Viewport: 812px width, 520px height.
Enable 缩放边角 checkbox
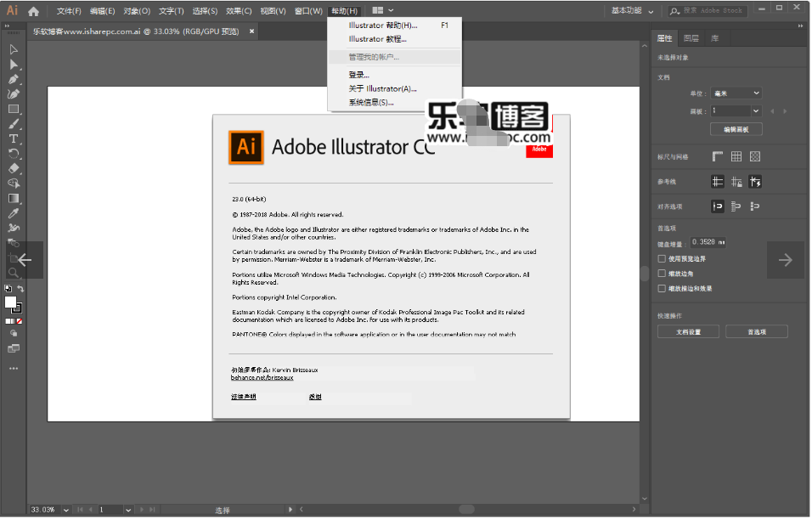[x=662, y=274]
